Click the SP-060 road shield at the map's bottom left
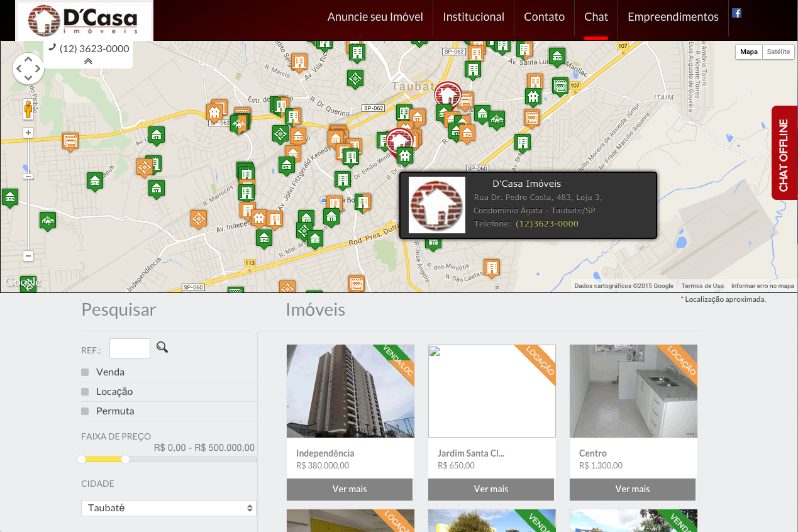 194,287
